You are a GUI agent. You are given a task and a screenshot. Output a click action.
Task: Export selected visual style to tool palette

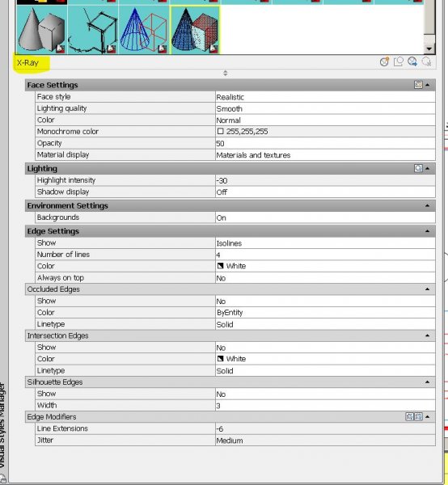[x=412, y=62]
